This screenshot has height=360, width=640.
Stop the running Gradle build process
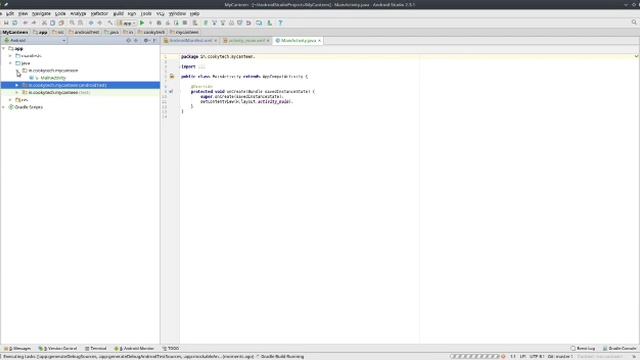(503, 356)
